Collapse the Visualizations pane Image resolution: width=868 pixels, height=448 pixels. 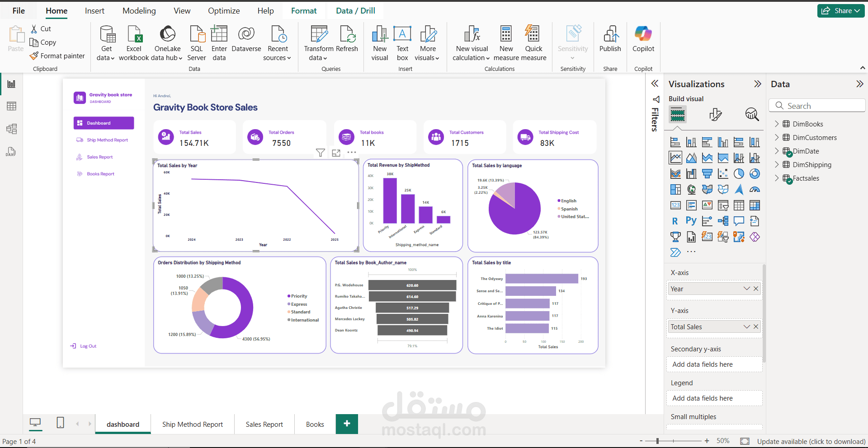coord(758,84)
